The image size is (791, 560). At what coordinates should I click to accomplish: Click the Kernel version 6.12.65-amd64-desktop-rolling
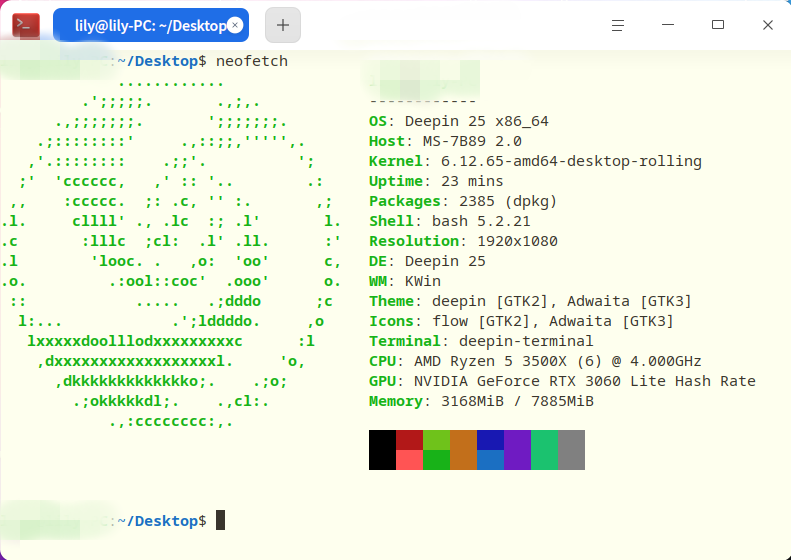(x=571, y=161)
